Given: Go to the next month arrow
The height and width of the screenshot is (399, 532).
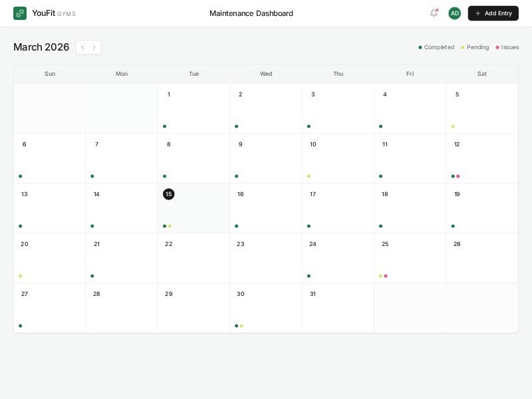Looking at the screenshot, I should click(x=94, y=47).
